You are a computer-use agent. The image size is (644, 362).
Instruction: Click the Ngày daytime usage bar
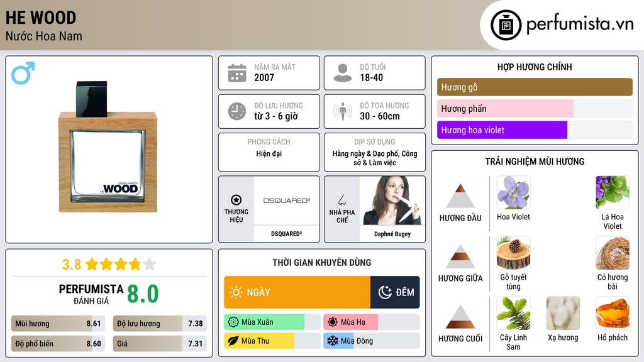(297, 292)
